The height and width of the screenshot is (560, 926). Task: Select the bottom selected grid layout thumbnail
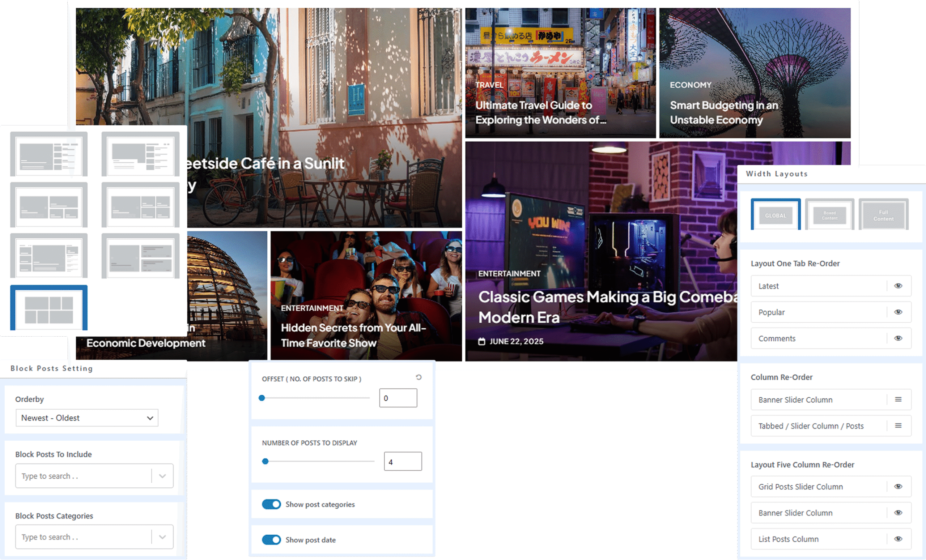(x=49, y=308)
